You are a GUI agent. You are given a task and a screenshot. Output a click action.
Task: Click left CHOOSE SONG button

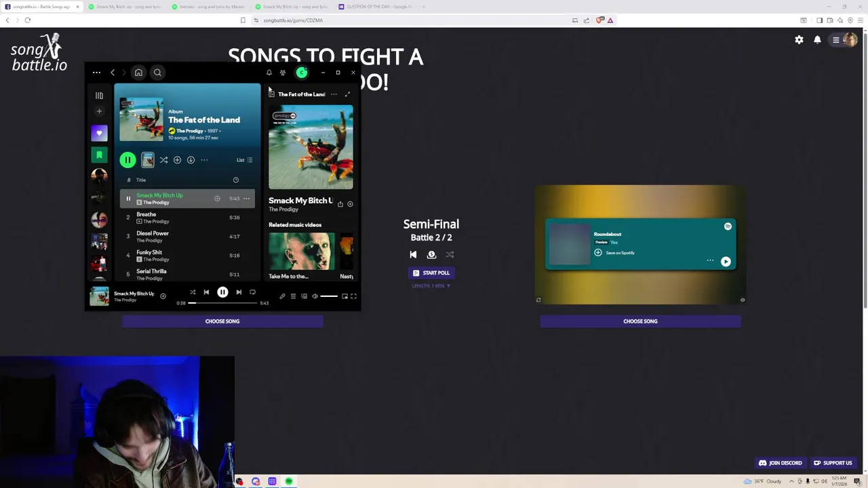tap(222, 321)
